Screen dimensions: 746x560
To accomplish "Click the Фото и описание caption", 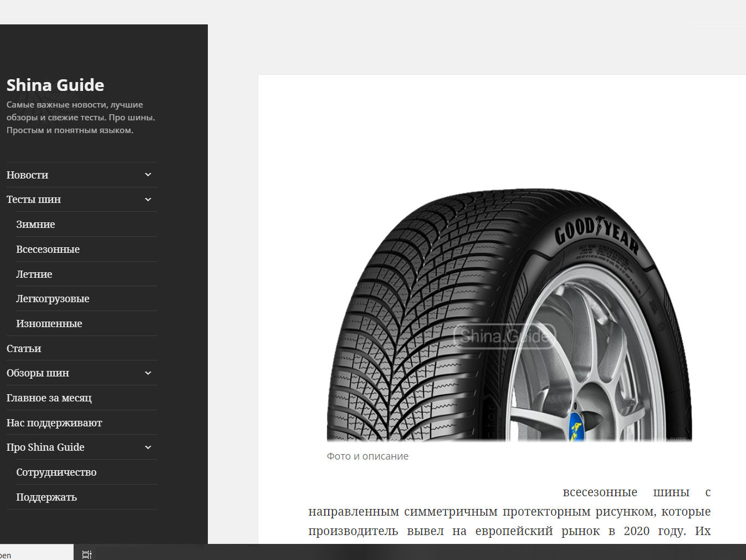I will (x=367, y=456).
